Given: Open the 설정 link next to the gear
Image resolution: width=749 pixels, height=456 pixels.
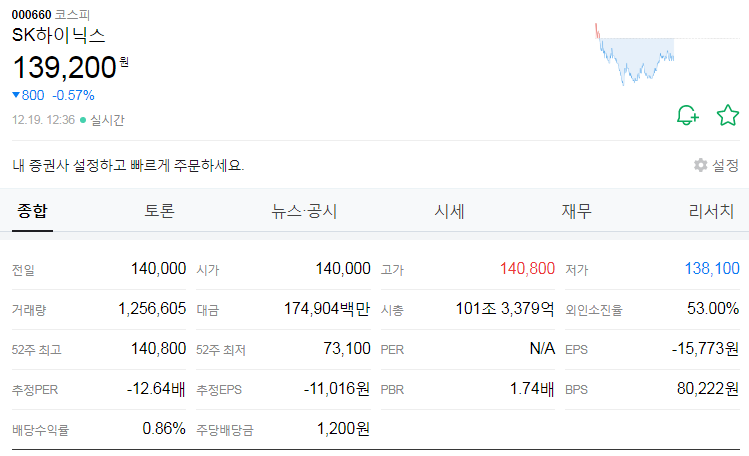Looking at the screenshot, I should pyautogui.click(x=725, y=165).
